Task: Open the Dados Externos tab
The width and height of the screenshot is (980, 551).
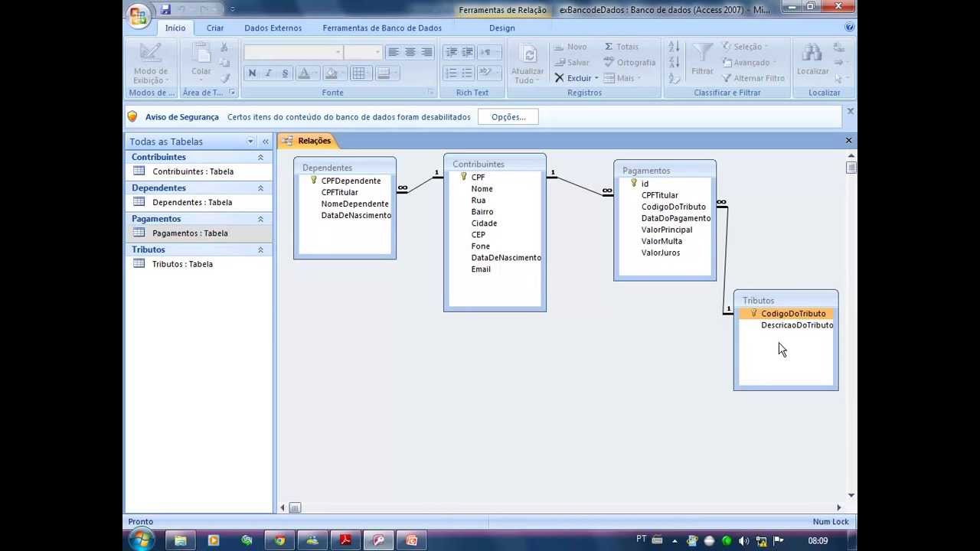Action: (x=273, y=28)
